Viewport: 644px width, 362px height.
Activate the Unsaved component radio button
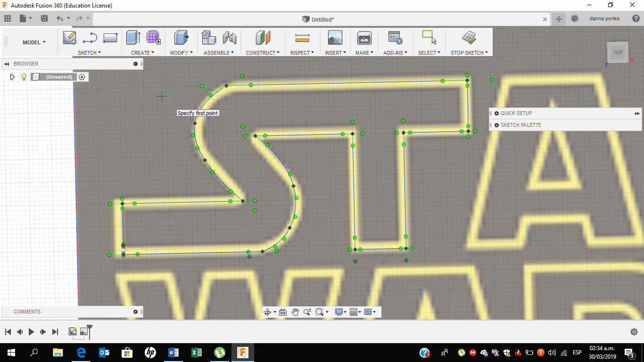[82, 77]
